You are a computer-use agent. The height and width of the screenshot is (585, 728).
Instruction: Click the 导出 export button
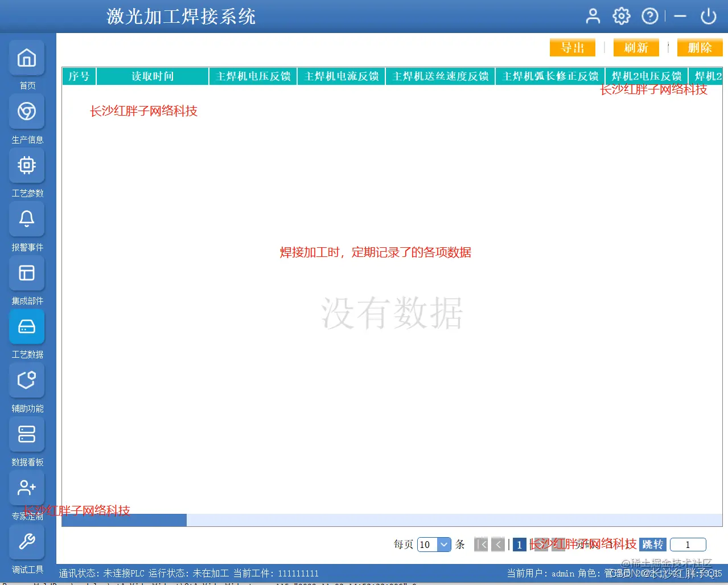[x=572, y=48]
